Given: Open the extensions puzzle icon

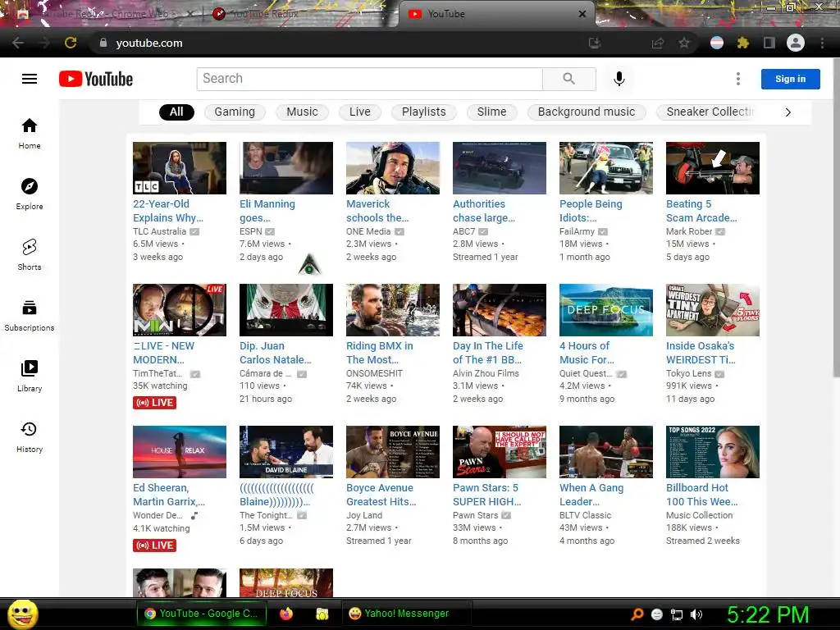Looking at the screenshot, I should 742,43.
